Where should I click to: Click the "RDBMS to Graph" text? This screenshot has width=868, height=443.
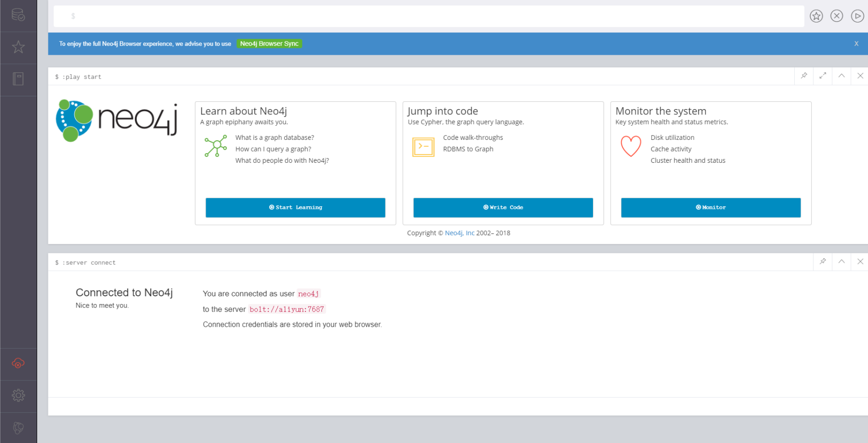(468, 149)
